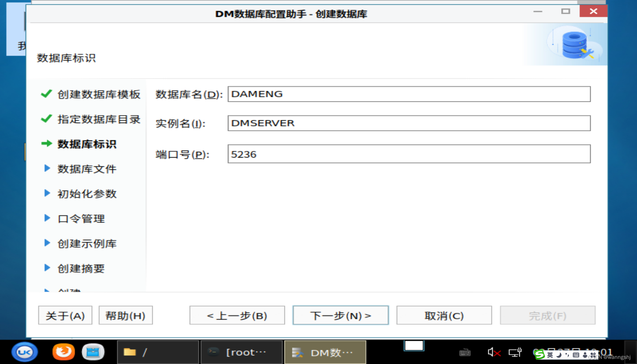Switch to the [root terminal taskbar window
Image resolution: width=637 pixels, height=364 pixels.
tap(242, 352)
